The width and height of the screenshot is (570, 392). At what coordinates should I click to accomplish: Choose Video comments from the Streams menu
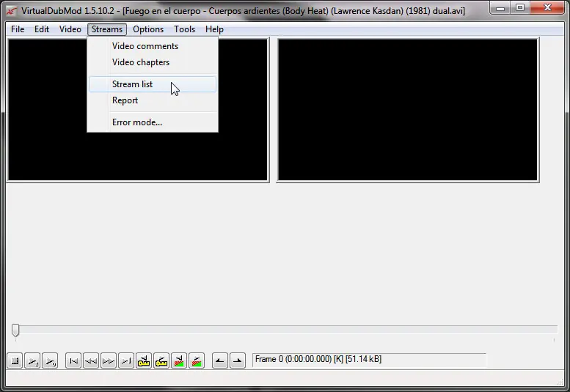[x=153, y=46]
